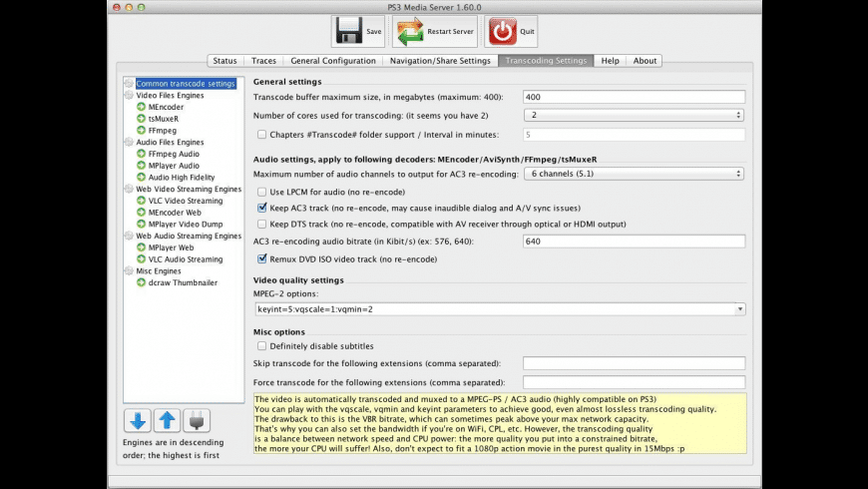Click MPEG-2 options text keyint=5:vqscale=1:vqmin=2
The width and height of the screenshot is (868, 489).
click(x=315, y=309)
